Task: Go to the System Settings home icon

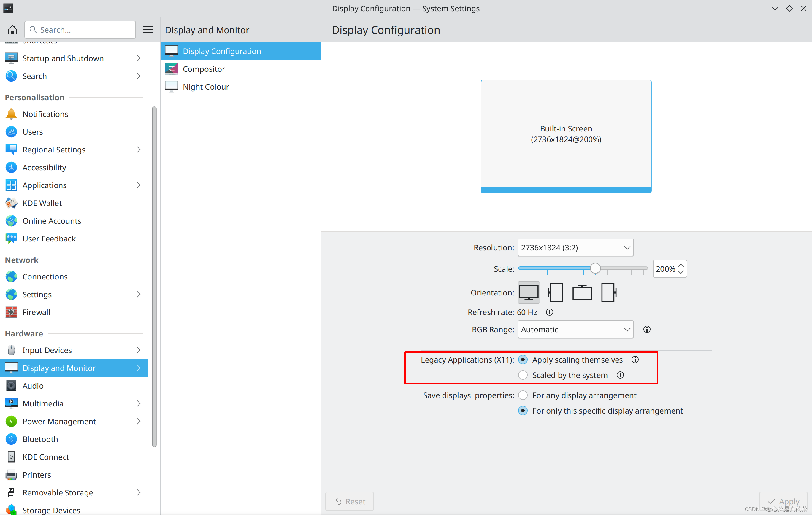Action: [12, 30]
